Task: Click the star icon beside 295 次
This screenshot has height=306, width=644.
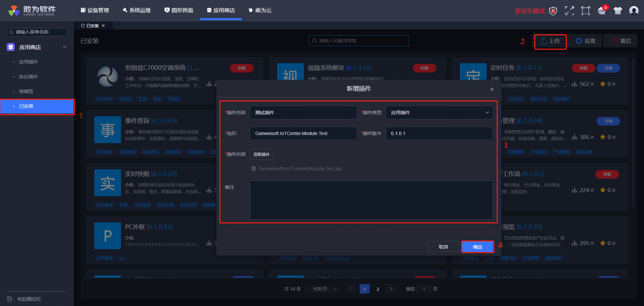Action: point(603,243)
